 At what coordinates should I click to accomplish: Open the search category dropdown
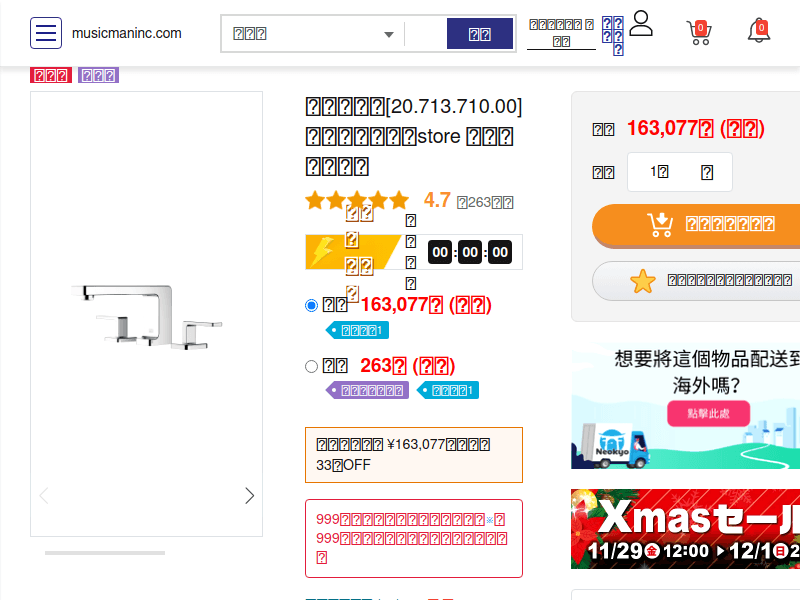click(310, 33)
